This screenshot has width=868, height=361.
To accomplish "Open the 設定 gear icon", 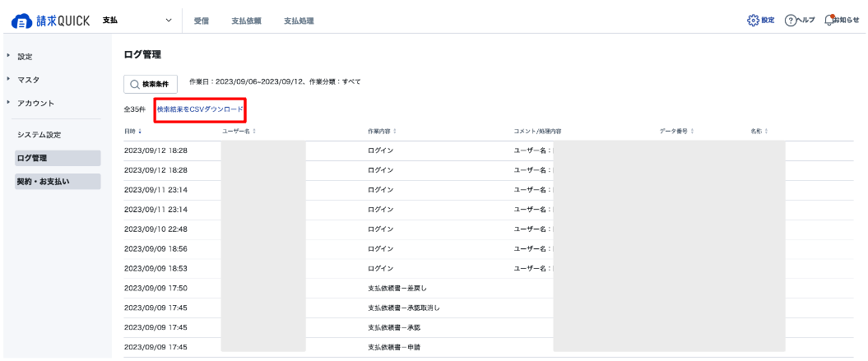I will 760,21.
